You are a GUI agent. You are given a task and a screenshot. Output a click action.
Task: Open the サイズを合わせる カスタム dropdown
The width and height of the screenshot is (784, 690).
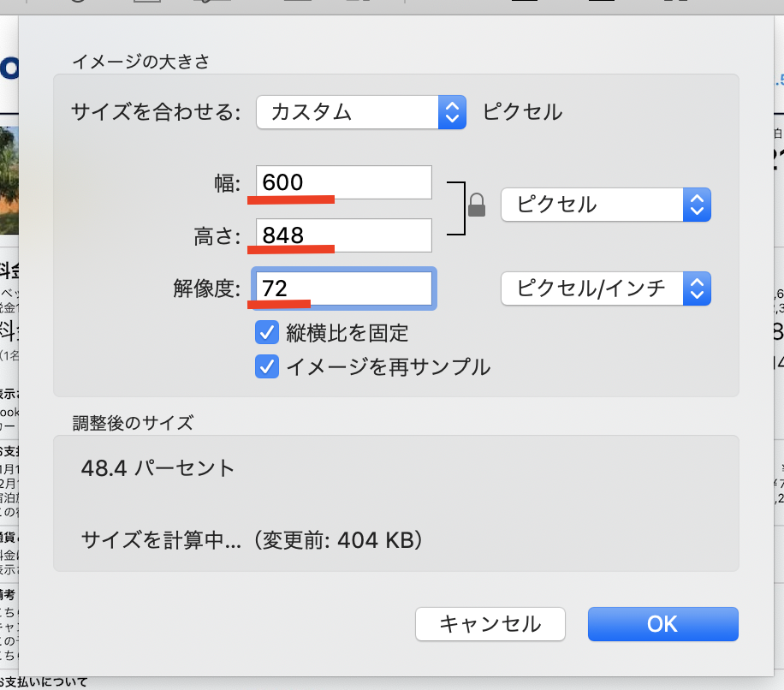[x=360, y=112]
